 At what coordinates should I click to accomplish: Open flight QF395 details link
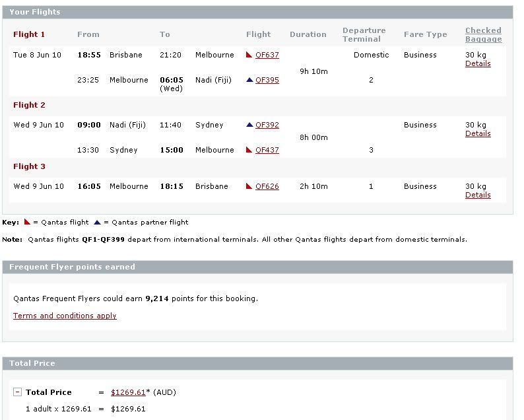267,80
